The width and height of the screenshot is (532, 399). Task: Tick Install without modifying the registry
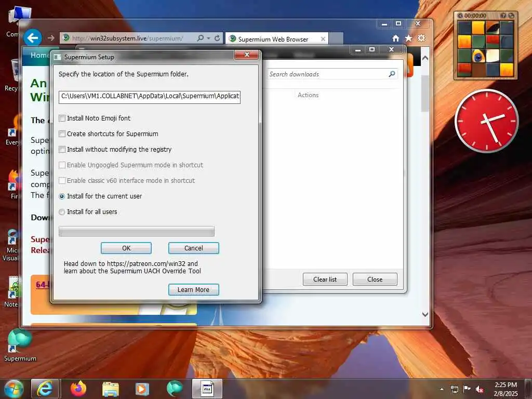click(x=62, y=149)
